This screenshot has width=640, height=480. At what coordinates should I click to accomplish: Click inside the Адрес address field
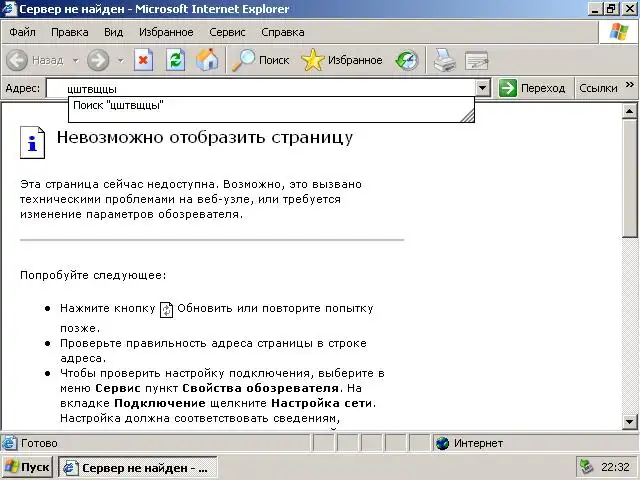[261, 88]
